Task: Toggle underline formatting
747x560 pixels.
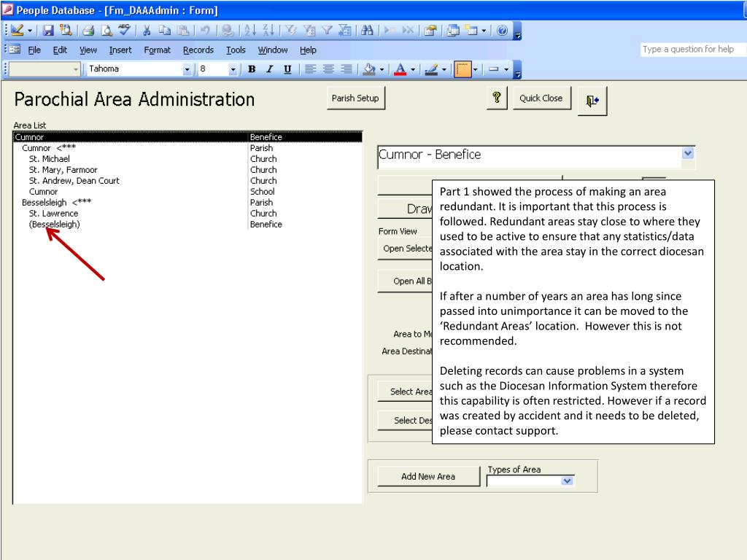Action: point(287,69)
